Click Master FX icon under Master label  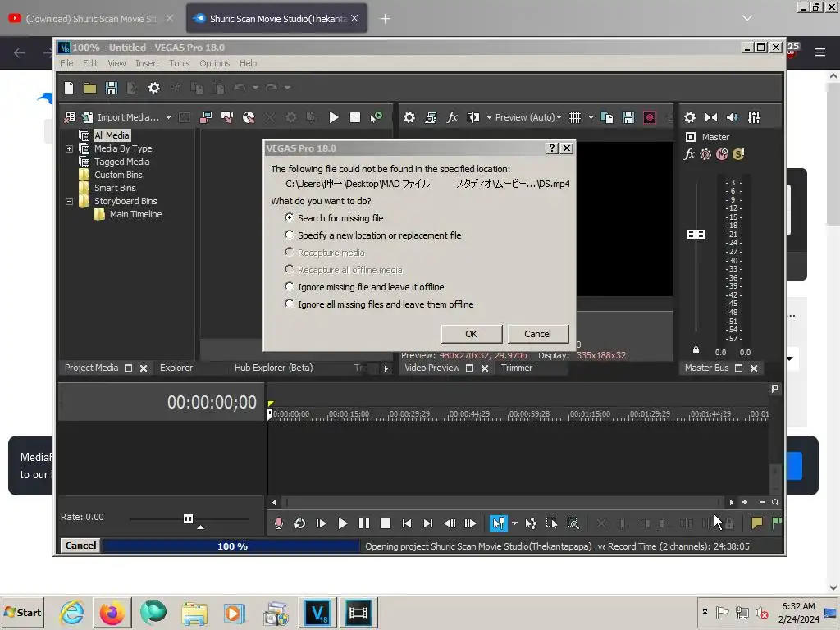689,154
